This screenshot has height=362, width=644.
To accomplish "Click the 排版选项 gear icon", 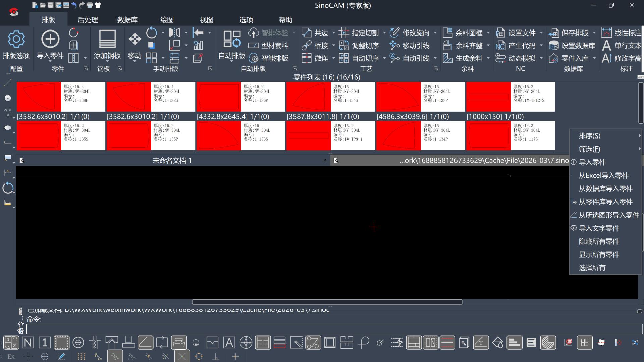I will click(x=16, y=39).
